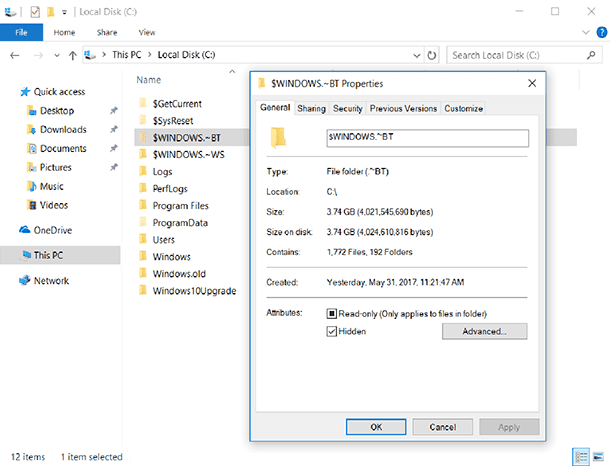Open Pictures in Quick access

[x=56, y=168]
